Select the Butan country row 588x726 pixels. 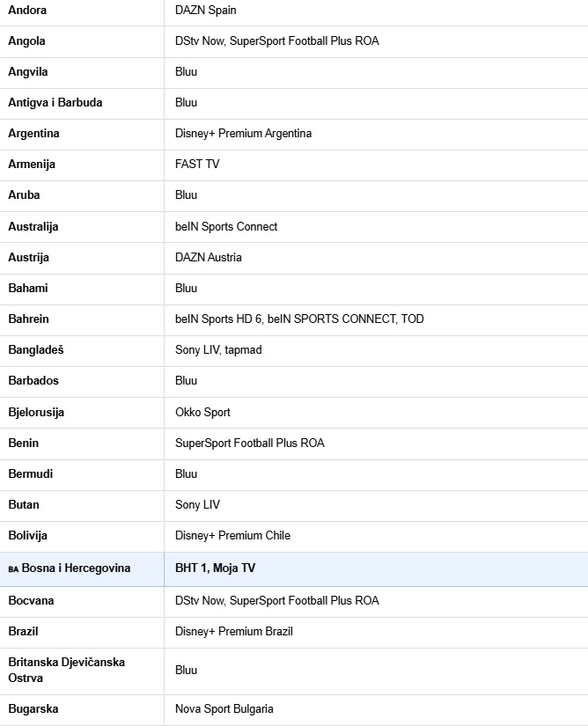pyautogui.click(x=294, y=505)
